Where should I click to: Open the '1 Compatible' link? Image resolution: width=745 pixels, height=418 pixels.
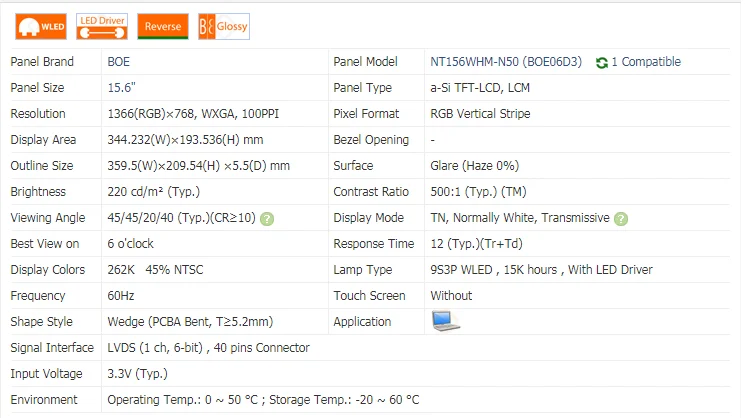tap(646, 62)
